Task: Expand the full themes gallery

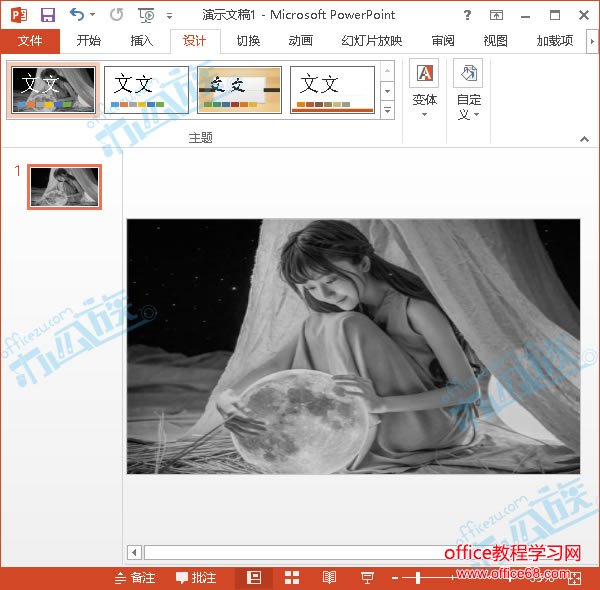Action: coord(388,111)
